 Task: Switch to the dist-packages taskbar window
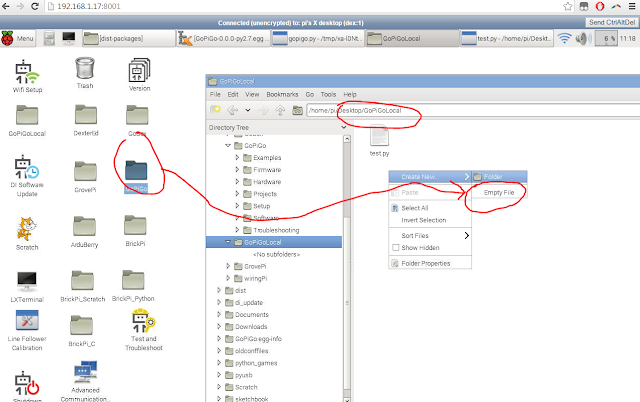129,38
